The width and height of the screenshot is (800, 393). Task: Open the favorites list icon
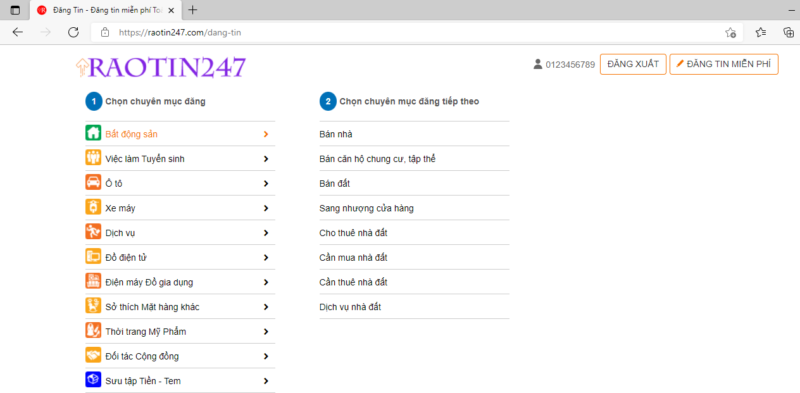[x=761, y=32]
